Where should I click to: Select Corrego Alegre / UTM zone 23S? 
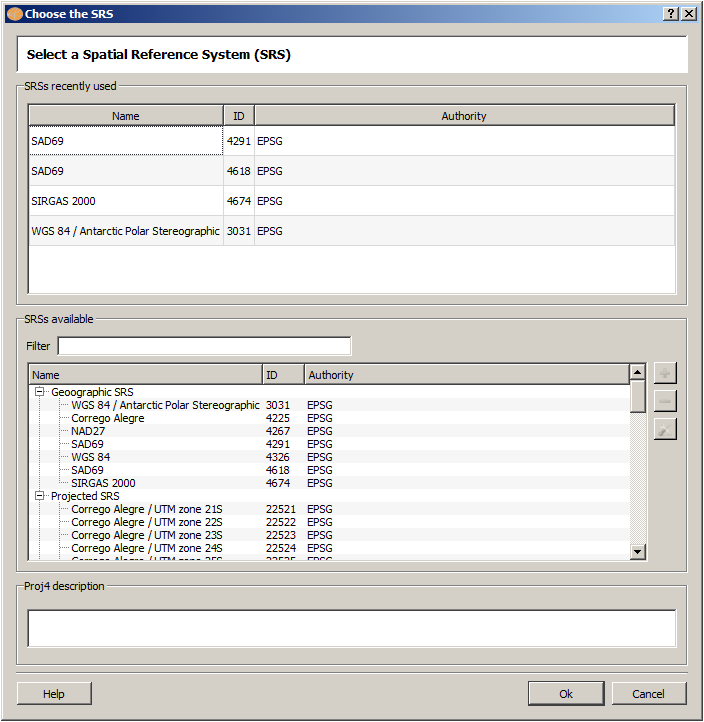[x=147, y=535]
